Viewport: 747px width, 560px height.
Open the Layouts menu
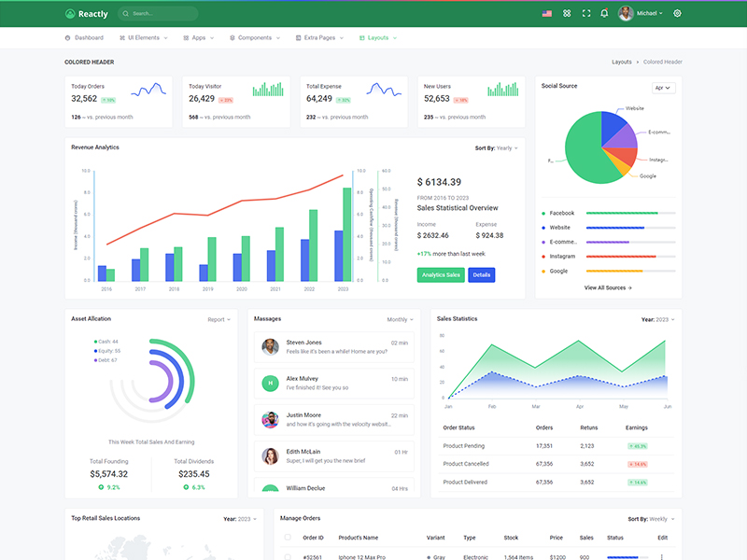pos(378,37)
